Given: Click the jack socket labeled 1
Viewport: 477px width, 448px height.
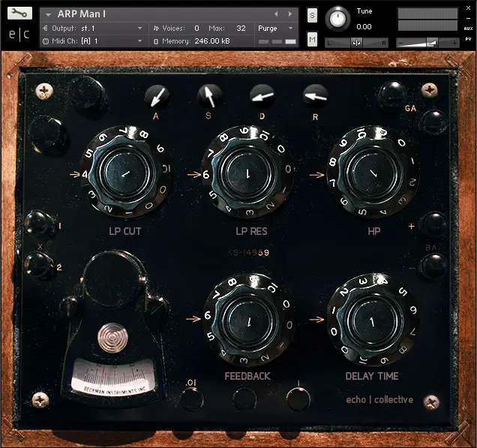Looking at the screenshot, I should (298, 399).
